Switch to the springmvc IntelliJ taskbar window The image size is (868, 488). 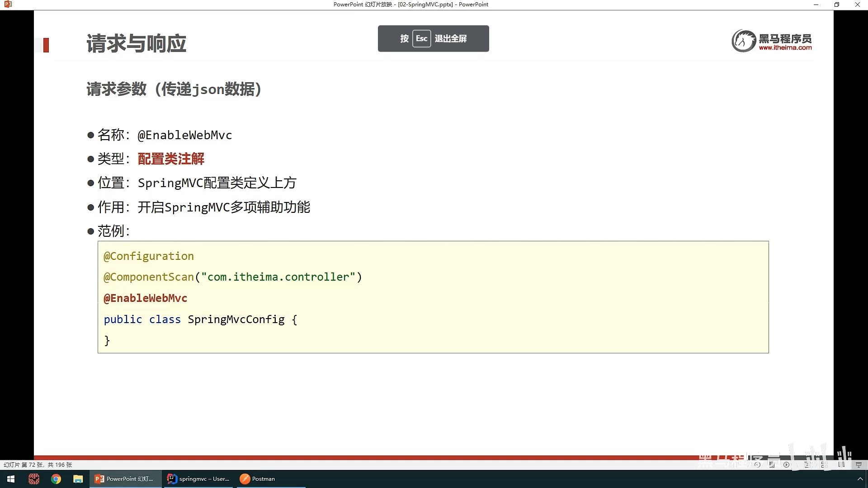pos(198,479)
